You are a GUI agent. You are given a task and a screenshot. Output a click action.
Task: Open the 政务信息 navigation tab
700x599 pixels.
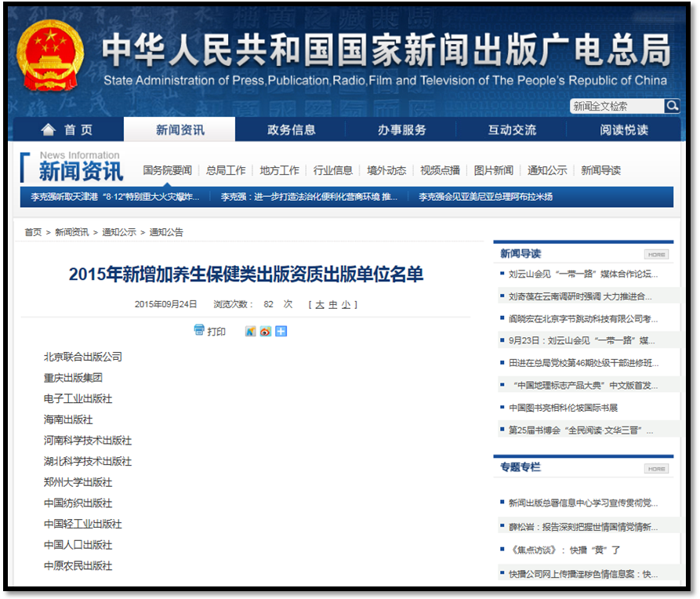(291, 130)
